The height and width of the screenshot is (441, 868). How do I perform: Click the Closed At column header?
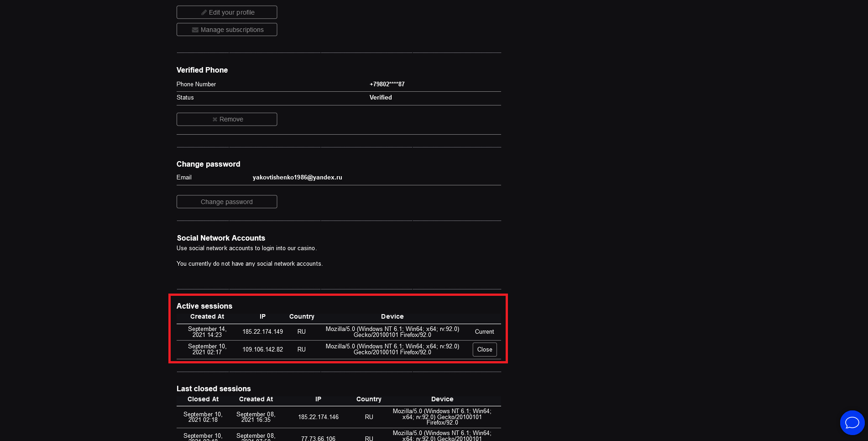pos(203,399)
